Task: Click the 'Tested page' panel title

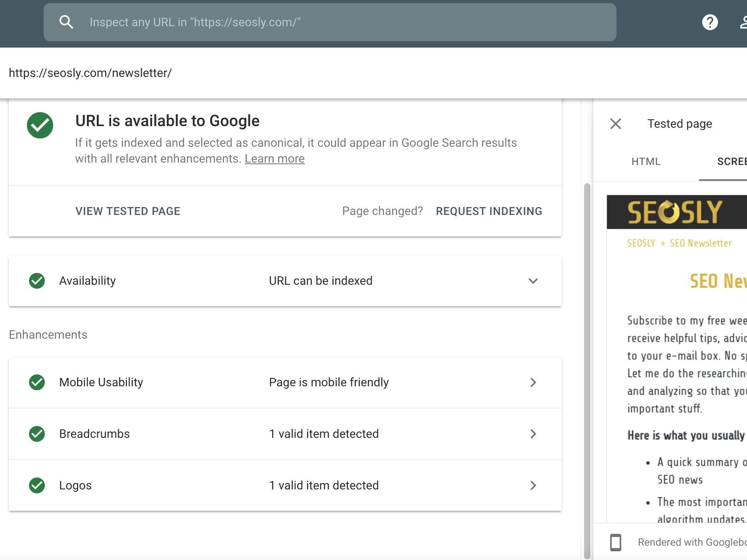Action: pyautogui.click(x=680, y=124)
